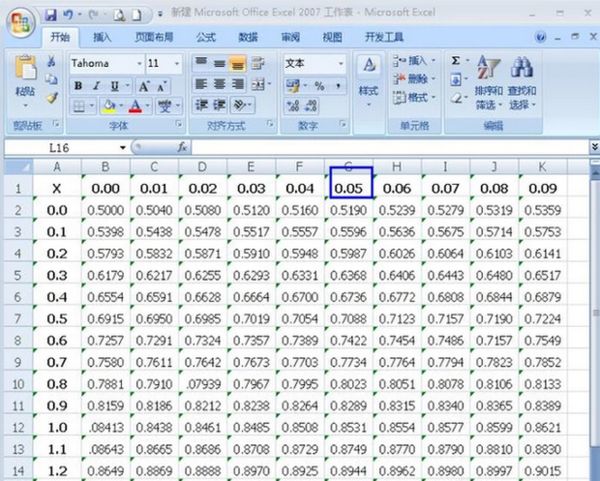Viewport: 600px width, 481px height.
Task: Increase decimal places
Action: 293,106
